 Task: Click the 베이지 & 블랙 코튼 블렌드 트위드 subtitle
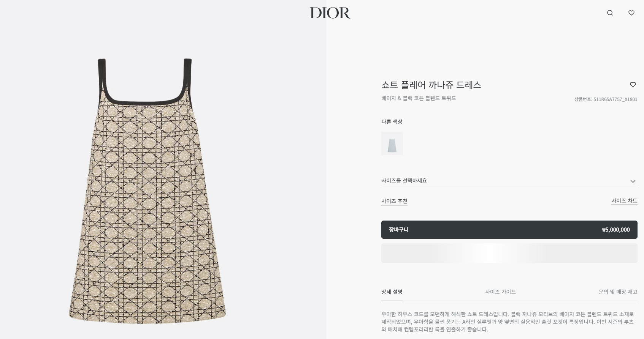coord(419,98)
